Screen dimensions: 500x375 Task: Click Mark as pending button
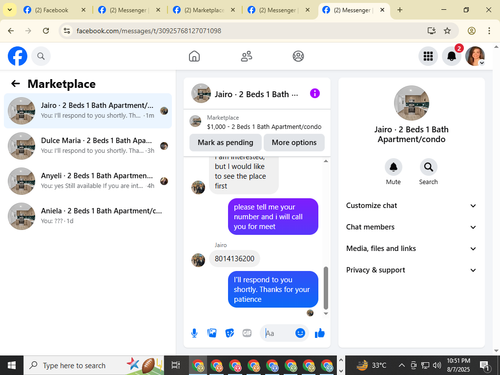pyautogui.click(x=225, y=142)
